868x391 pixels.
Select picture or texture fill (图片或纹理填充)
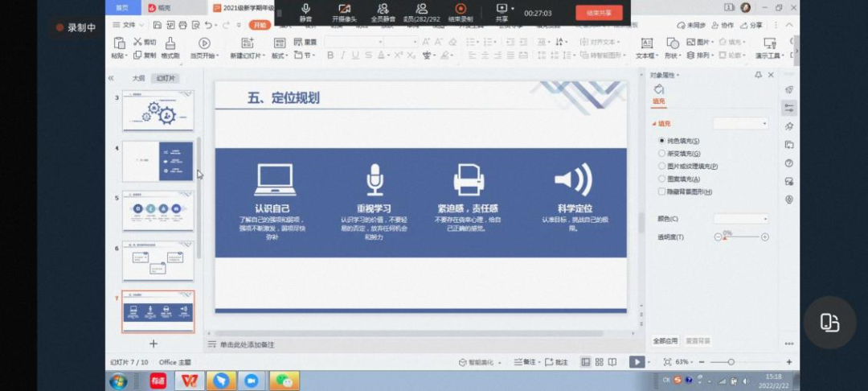pos(662,166)
